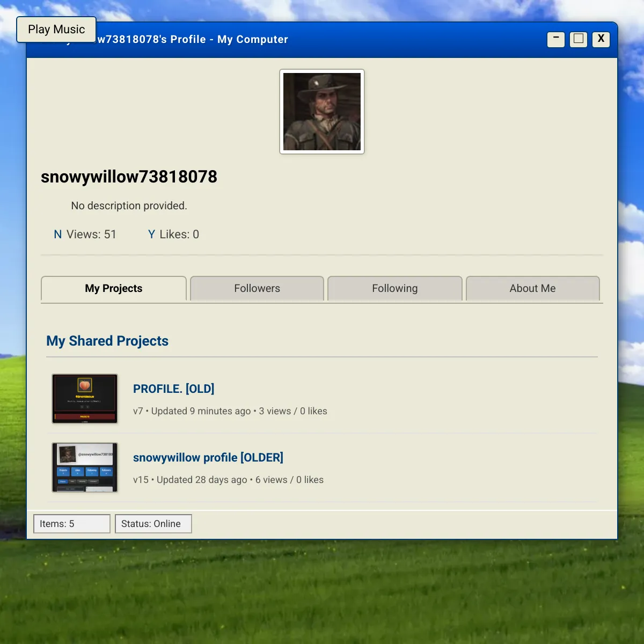This screenshot has width=644, height=644.
Task: Select the My Projects tab
Action: 113,288
